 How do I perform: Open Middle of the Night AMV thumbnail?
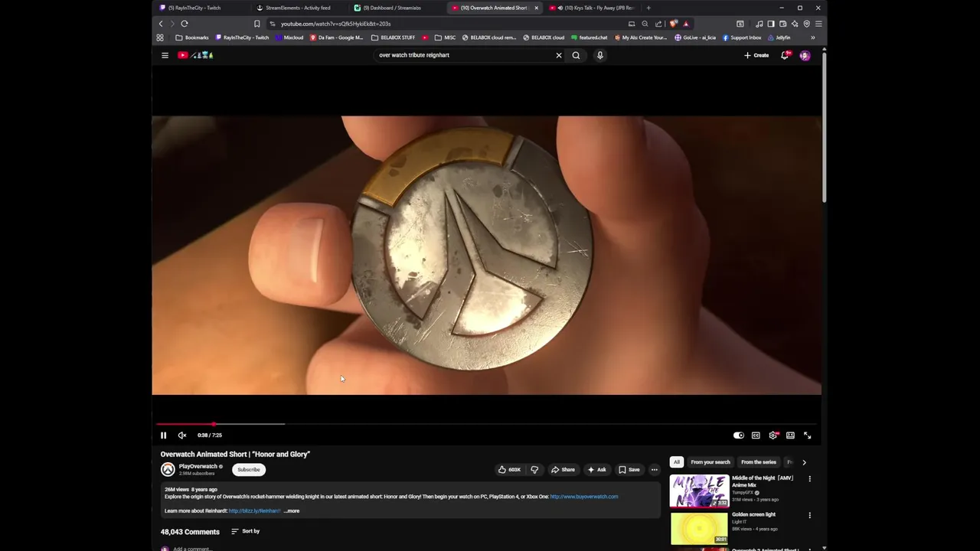[699, 491]
